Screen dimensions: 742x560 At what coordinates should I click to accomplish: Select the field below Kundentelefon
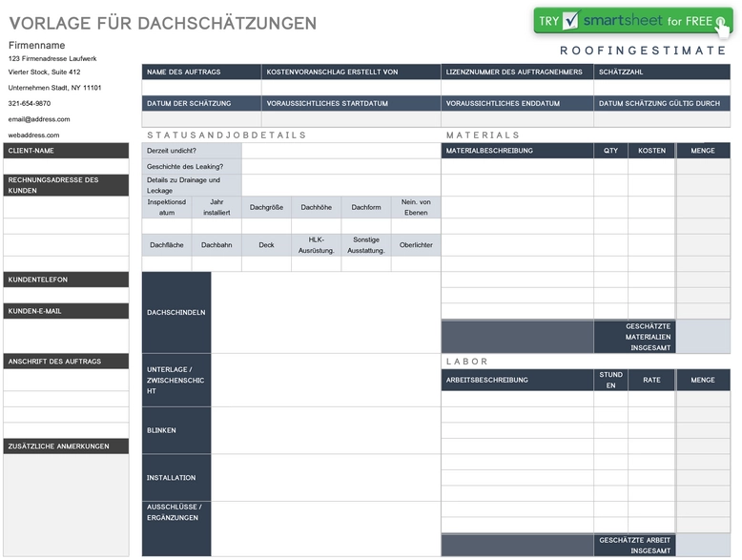click(x=65, y=295)
